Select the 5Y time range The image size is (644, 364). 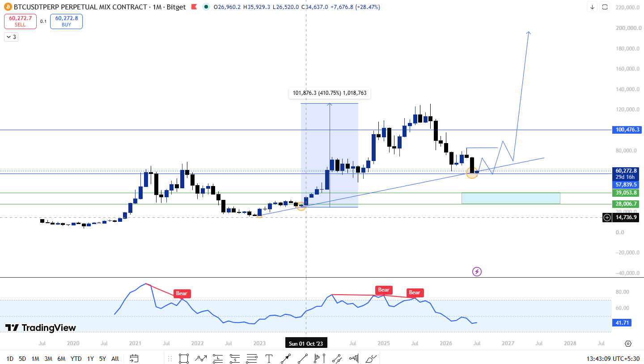(102, 358)
